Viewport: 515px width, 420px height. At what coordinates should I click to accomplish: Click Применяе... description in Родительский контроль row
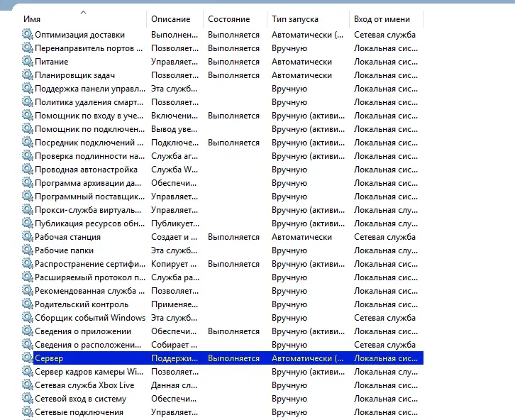click(x=175, y=304)
